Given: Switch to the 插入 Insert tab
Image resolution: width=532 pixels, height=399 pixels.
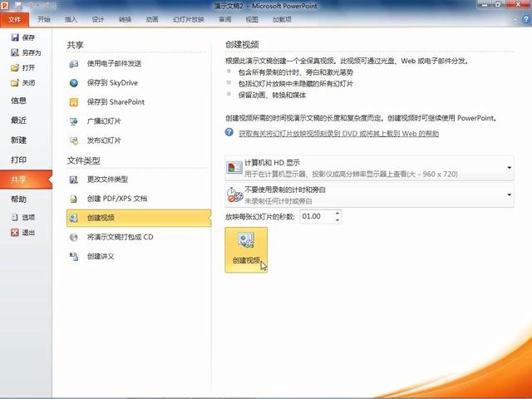Looking at the screenshot, I should coord(71,20).
